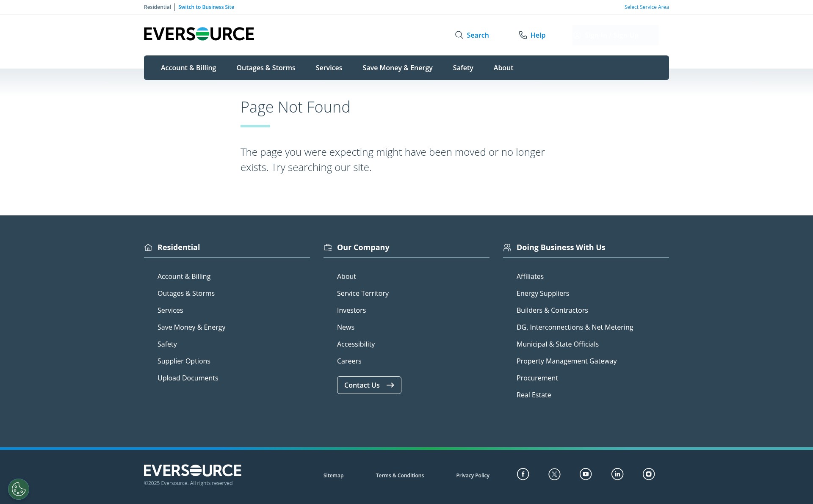Open About under Our Company
Viewport: 813px width, 504px height.
click(x=346, y=276)
